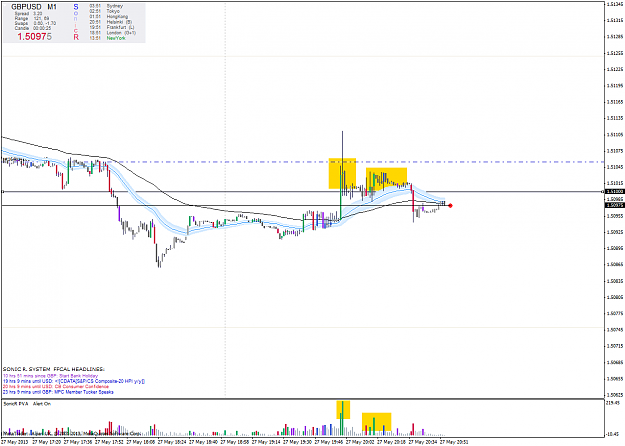Click the 1.50975 highlighted price axis tag
Screen dimensions: 625x446
click(x=614, y=206)
